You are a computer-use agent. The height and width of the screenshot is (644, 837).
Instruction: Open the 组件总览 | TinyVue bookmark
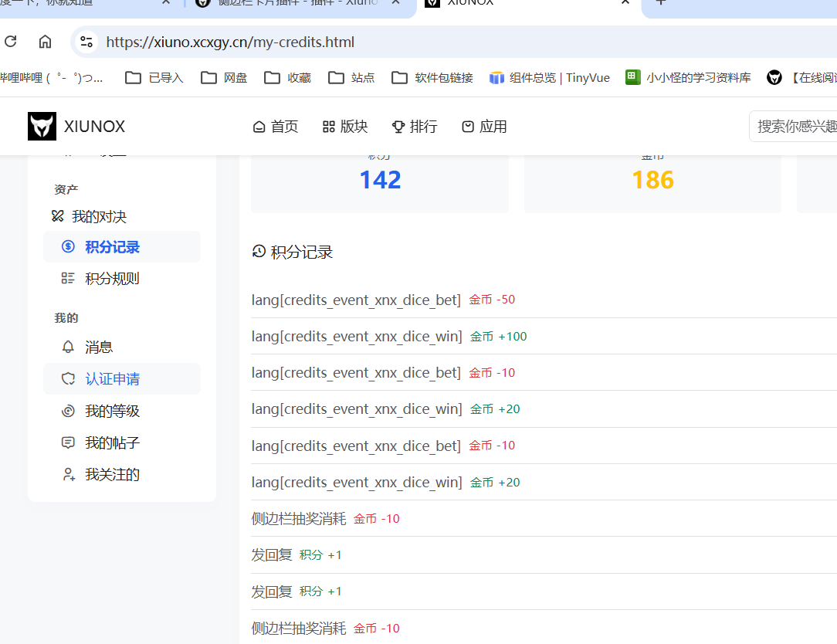[550, 77]
